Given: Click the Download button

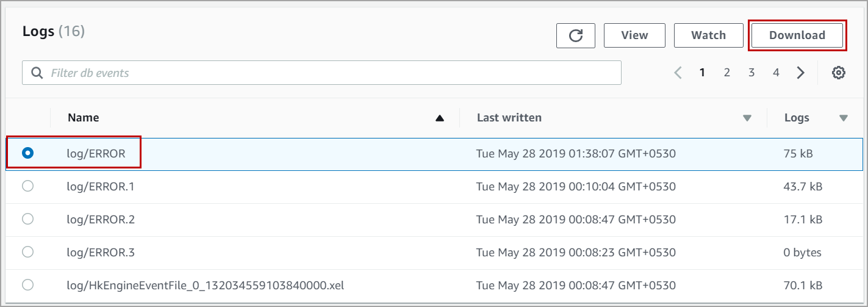Looking at the screenshot, I should [797, 35].
